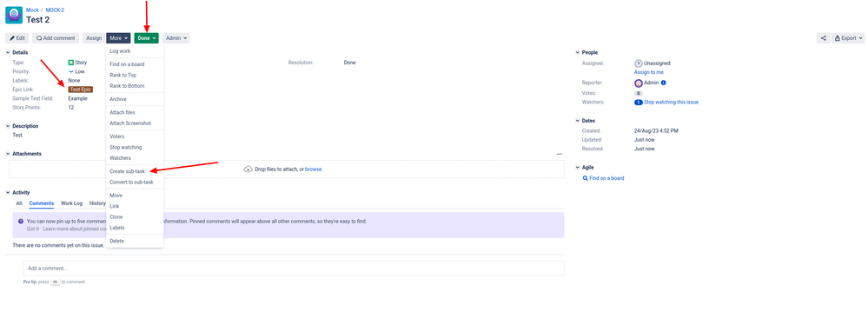Choose Clone menu item
The height and width of the screenshot is (319, 868).
(x=135, y=217)
